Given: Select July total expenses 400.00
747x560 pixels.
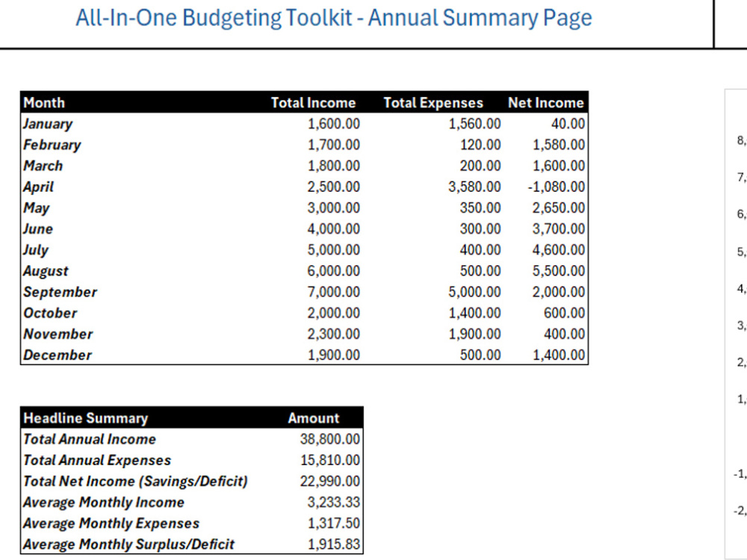Looking at the screenshot, I should pyautogui.click(x=480, y=249).
